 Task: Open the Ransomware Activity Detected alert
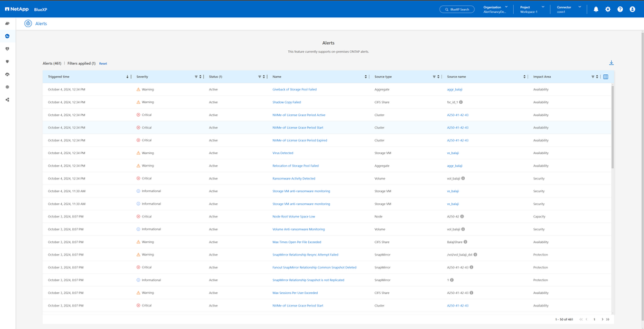[293, 179]
